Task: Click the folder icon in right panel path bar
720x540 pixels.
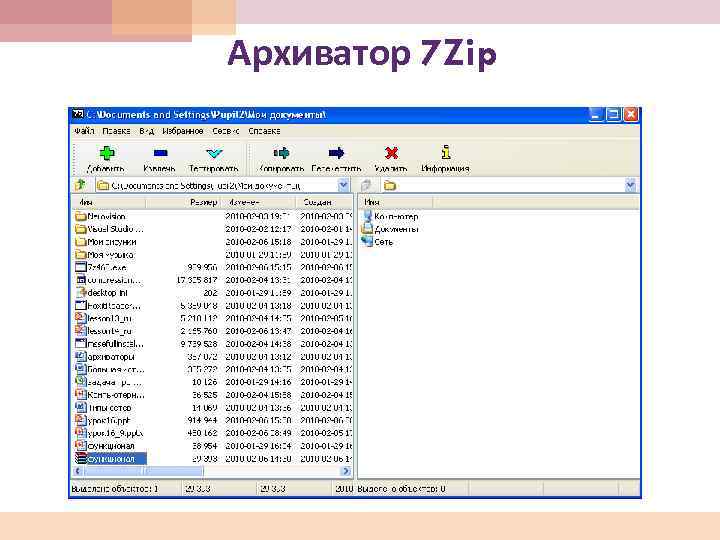Action: [x=390, y=186]
